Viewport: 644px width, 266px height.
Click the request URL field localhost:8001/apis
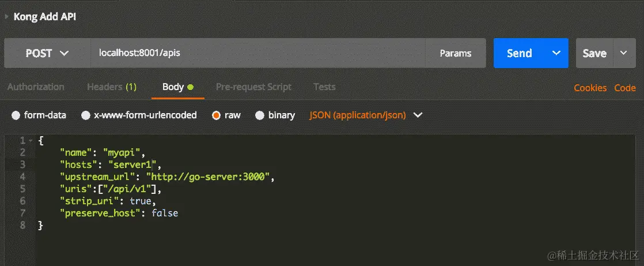[x=257, y=53]
